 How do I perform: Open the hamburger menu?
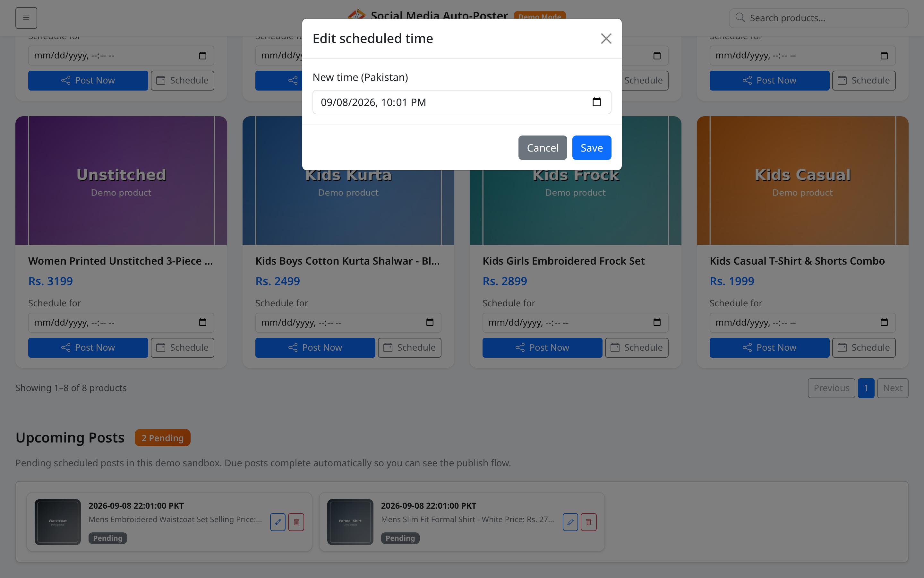click(x=26, y=18)
